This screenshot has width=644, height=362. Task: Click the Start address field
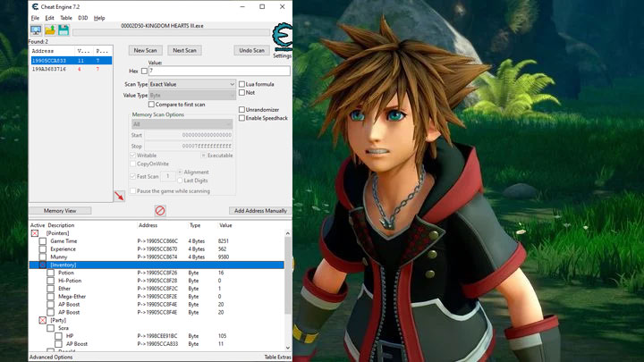pos(189,135)
